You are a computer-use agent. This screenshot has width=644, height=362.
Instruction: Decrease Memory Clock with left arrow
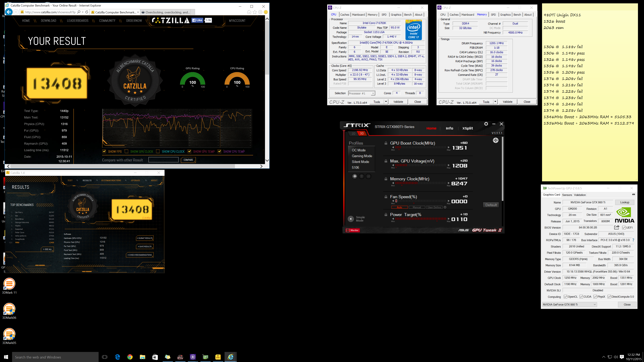393,183
